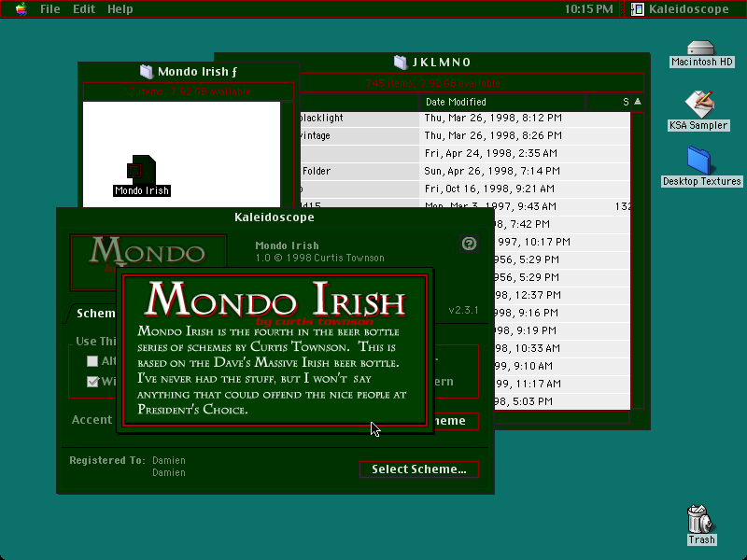
Task: Click folder icon in Mondo Irish ƒ title bar
Action: point(147,72)
